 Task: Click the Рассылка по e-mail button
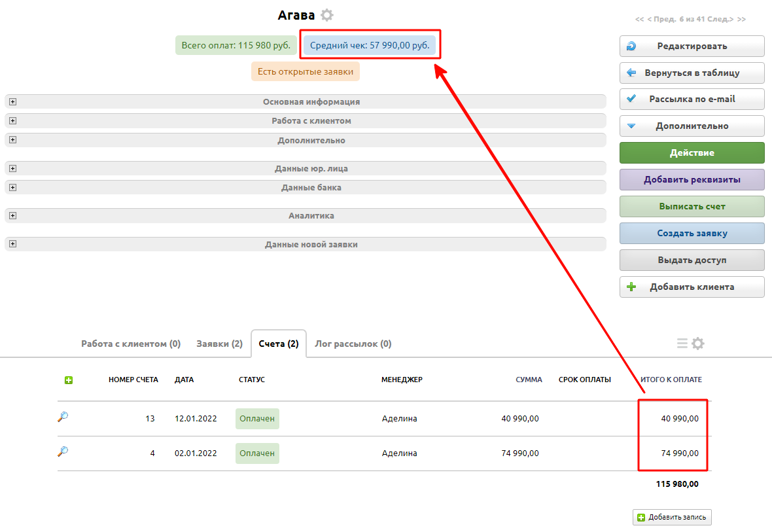click(692, 99)
